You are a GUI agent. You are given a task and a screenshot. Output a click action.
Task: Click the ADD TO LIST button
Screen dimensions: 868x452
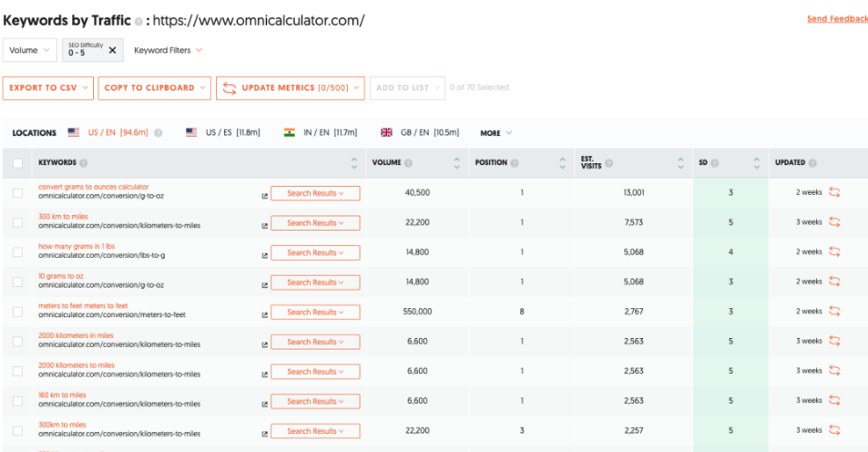pos(407,88)
